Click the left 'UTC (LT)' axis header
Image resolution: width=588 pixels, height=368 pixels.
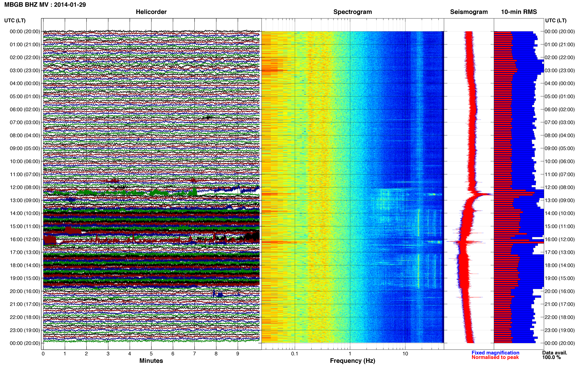15,20
